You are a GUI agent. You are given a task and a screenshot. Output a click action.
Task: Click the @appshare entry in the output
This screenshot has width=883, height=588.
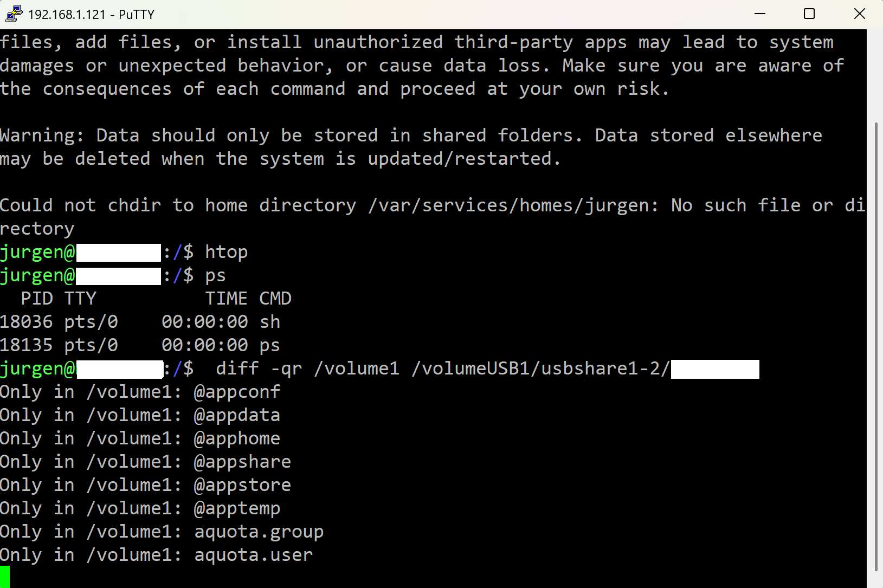coord(242,462)
